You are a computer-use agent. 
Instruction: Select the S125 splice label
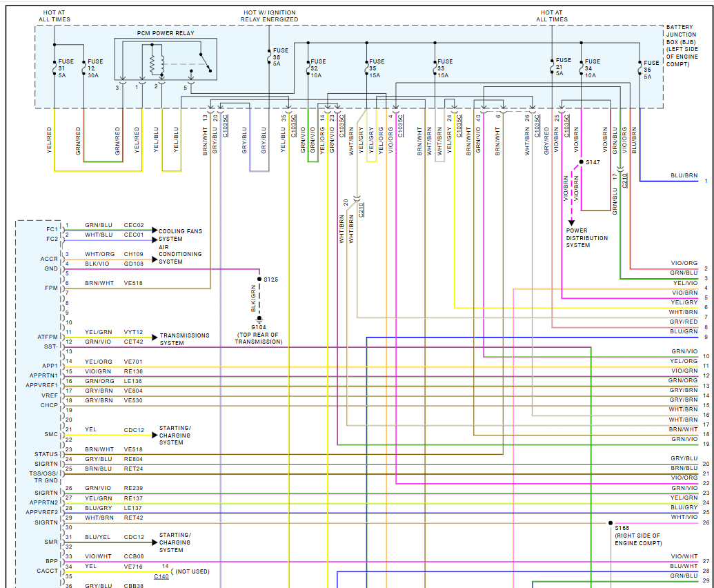pyautogui.click(x=270, y=280)
